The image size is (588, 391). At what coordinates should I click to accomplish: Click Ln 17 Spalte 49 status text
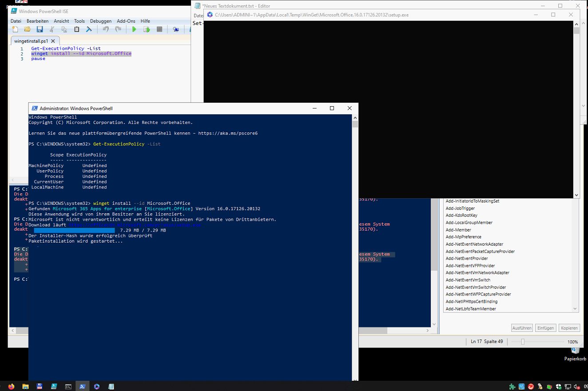(487, 342)
